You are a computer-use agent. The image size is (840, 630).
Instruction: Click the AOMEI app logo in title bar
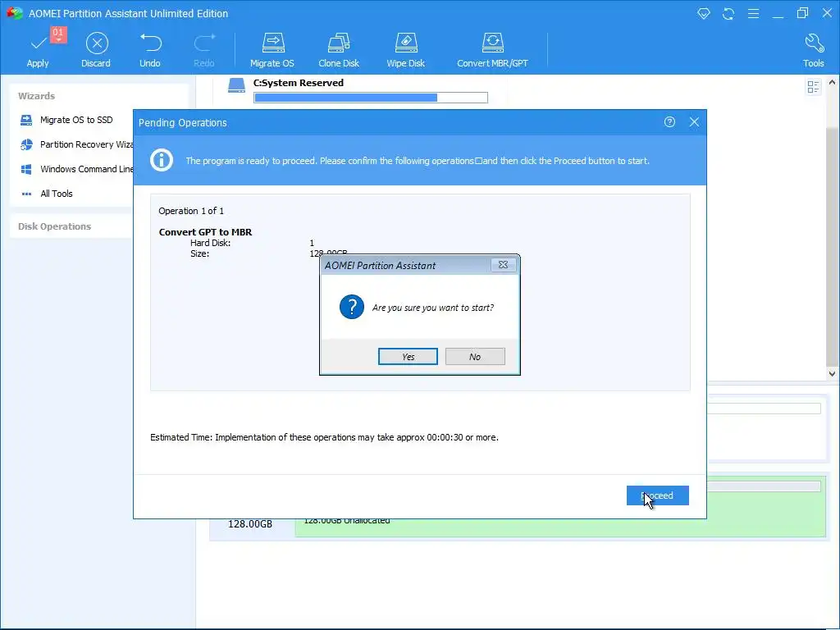click(14, 13)
